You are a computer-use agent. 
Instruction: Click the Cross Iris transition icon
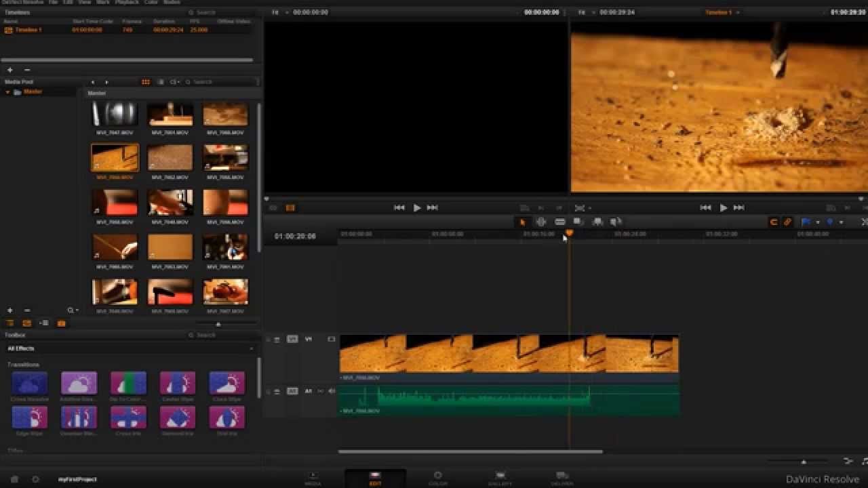coord(128,418)
